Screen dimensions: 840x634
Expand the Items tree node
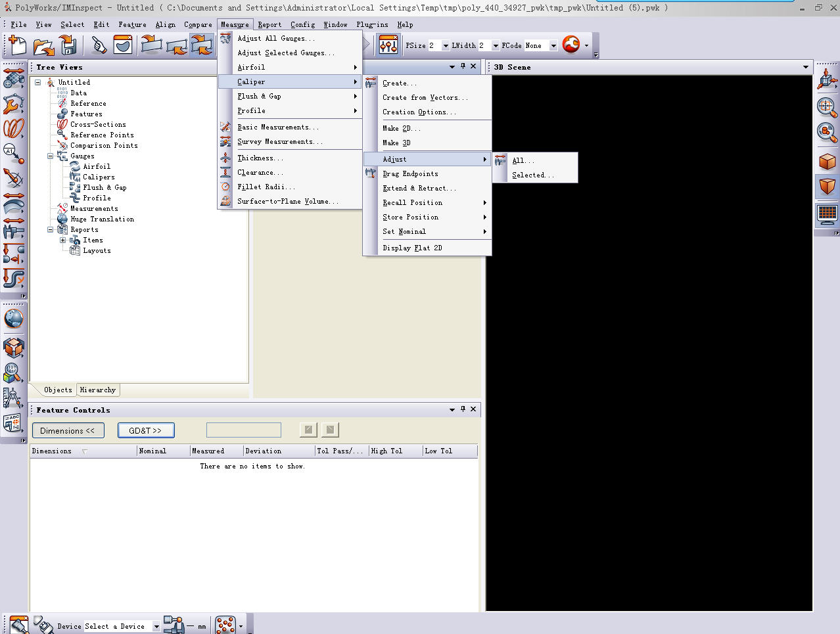coord(63,240)
